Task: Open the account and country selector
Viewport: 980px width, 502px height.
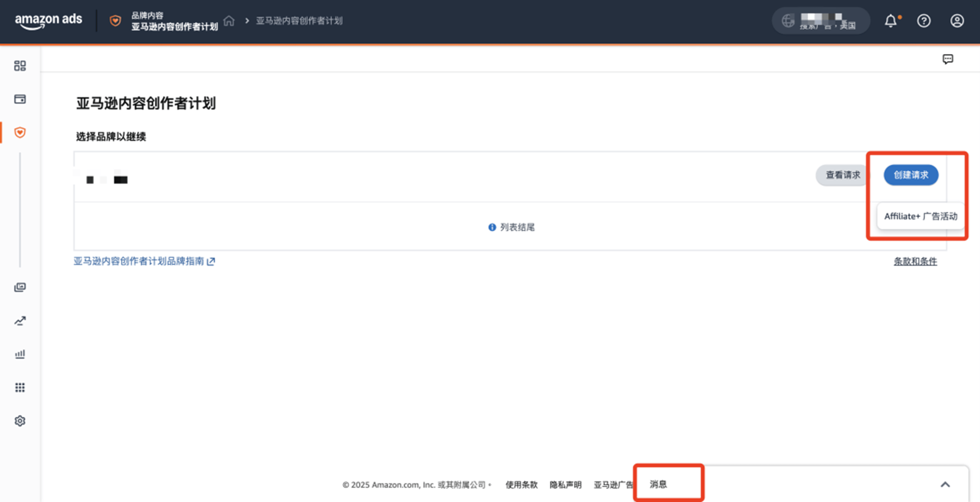Action: coord(821,21)
